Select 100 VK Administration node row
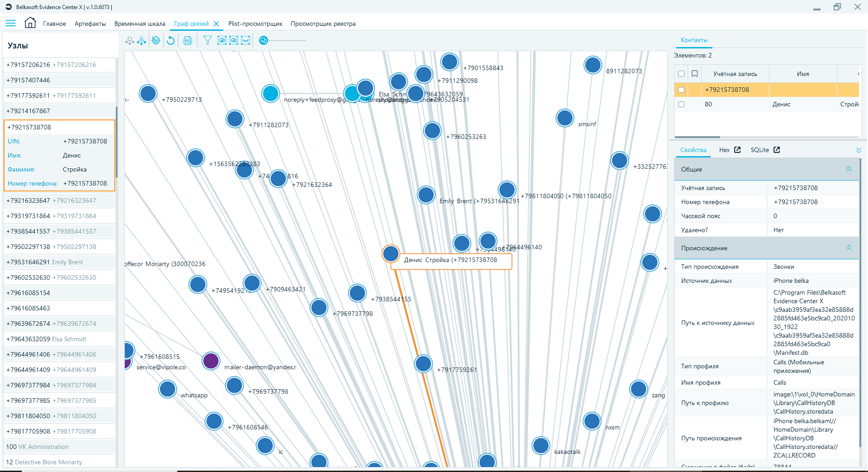868x472 pixels. coord(59,447)
